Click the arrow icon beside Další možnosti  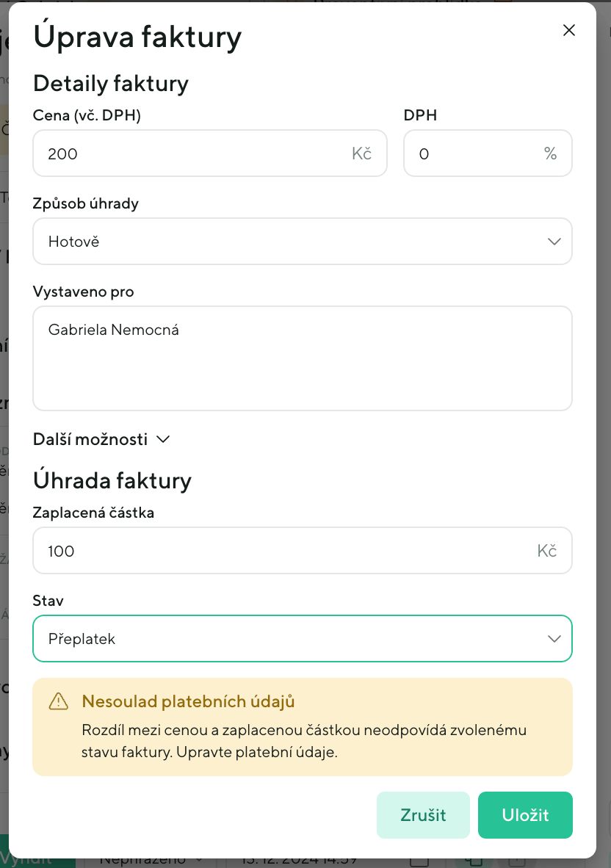[x=163, y=439]
